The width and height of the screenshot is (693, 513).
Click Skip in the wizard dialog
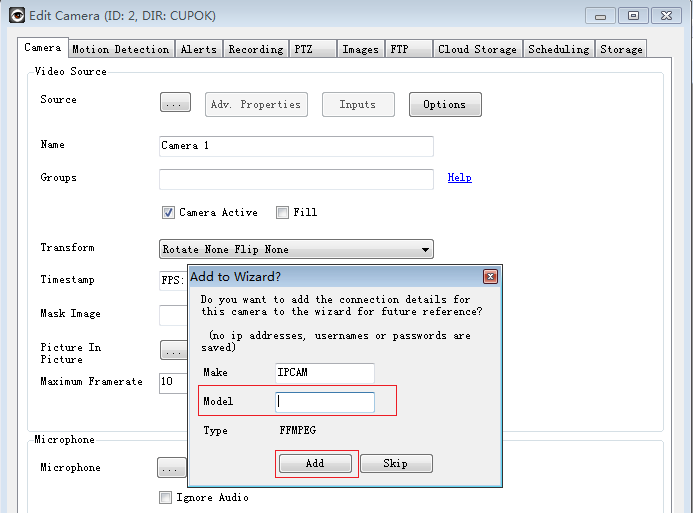point(396,464)
